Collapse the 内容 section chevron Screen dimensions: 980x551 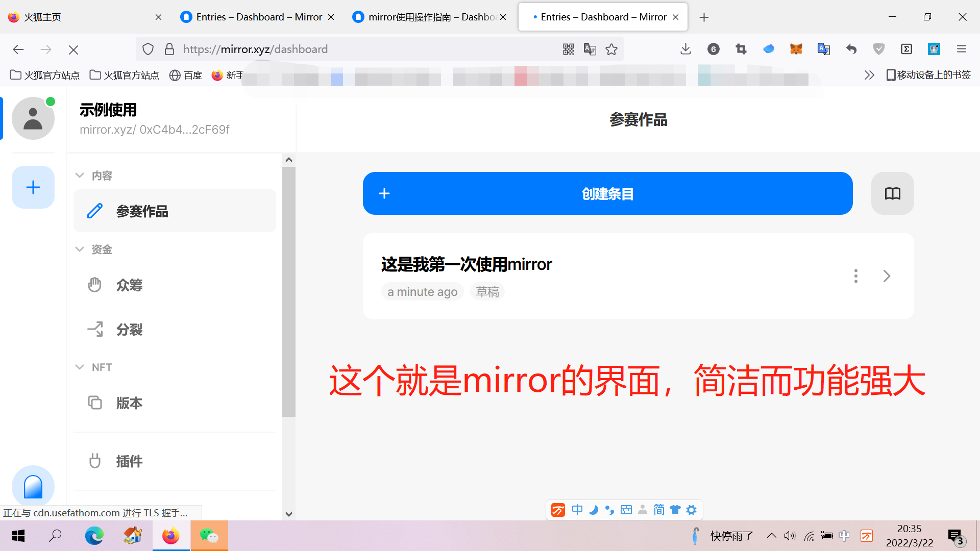click(x=80, y=175)
